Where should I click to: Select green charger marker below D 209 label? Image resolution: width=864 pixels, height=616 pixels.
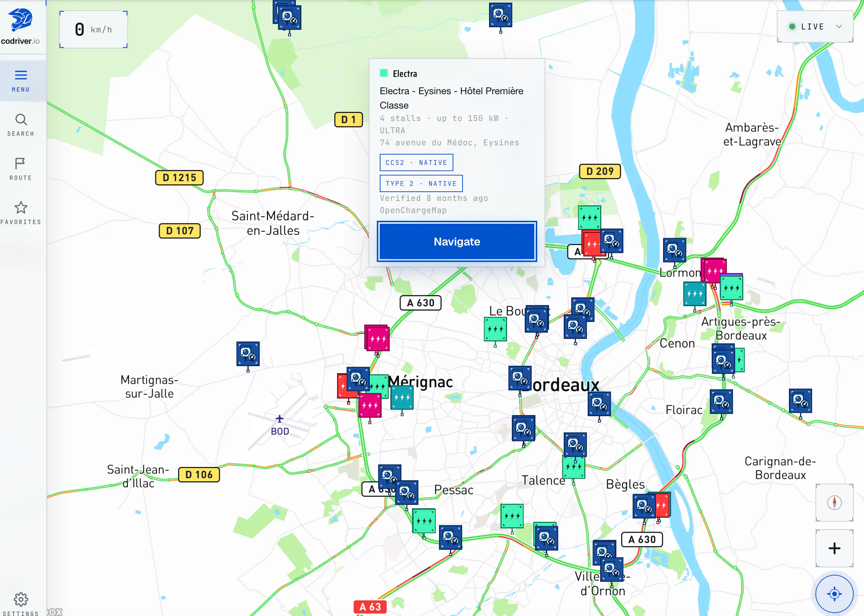pyautogui.click(x=589, y=218)
